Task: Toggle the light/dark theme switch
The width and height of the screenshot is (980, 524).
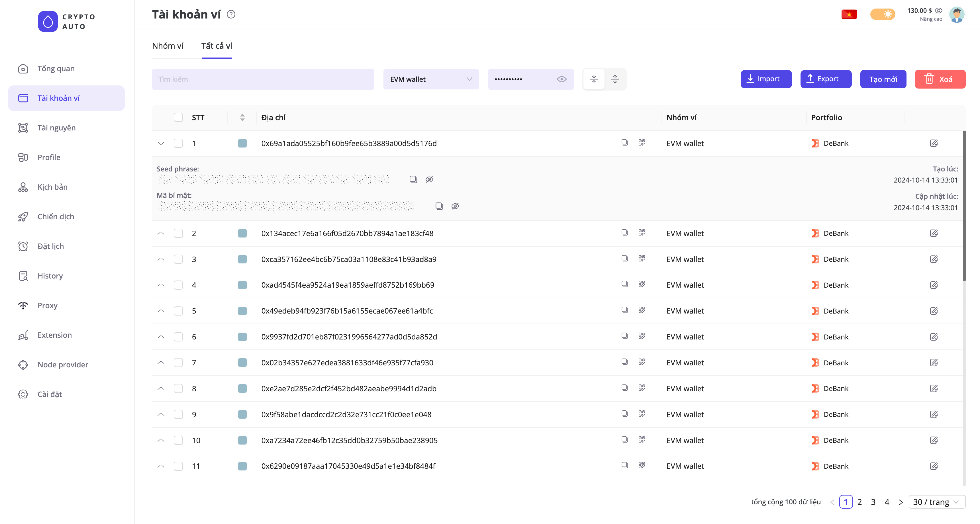Action: click(x=882, y=15)
